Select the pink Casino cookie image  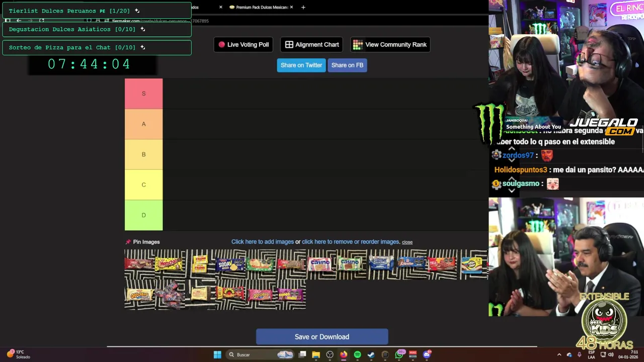[x=321, y=264]
